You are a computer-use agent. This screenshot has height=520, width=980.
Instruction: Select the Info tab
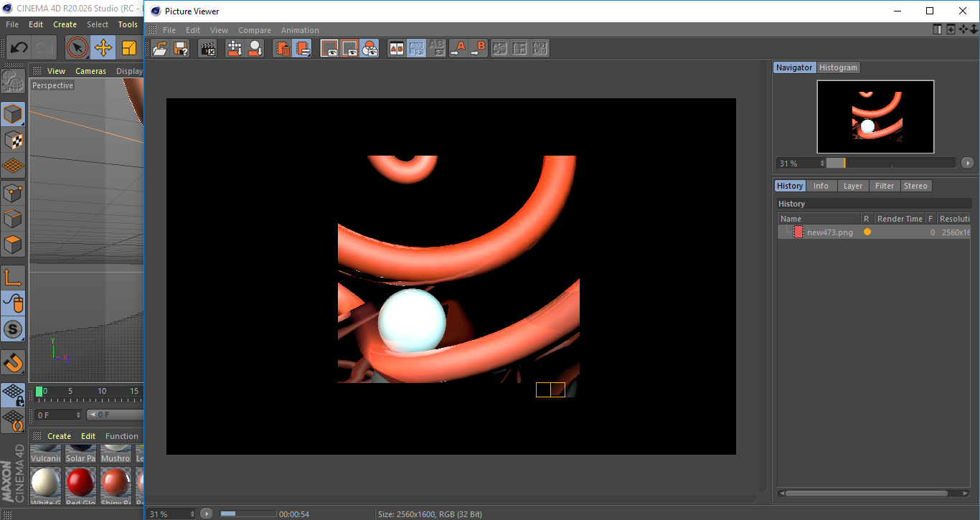pyautogui.click(x=821, y=186)
